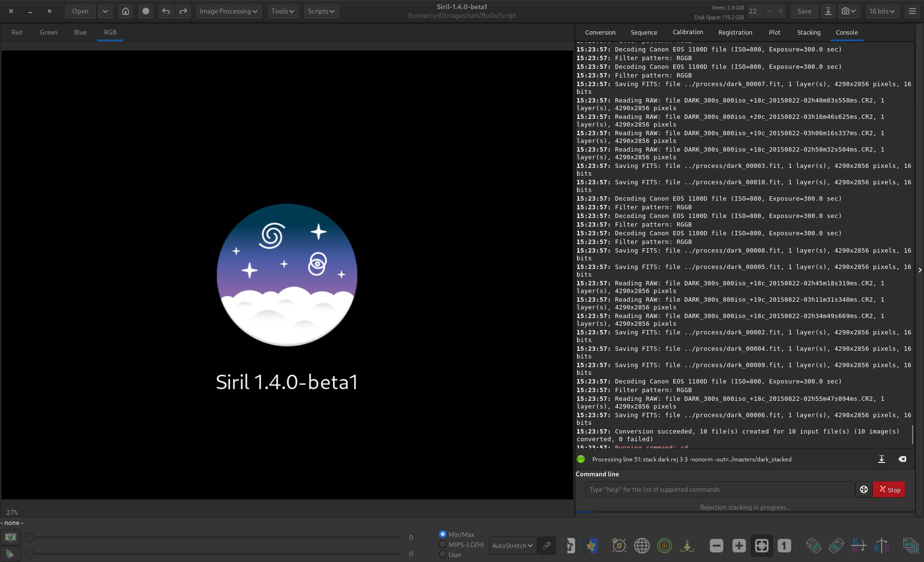
Task: Open the snapshot camera dropdown
Action: (849, 11)
